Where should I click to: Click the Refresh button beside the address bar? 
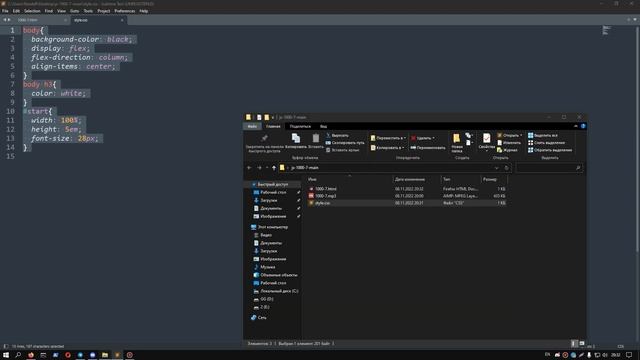click(507, 168)
